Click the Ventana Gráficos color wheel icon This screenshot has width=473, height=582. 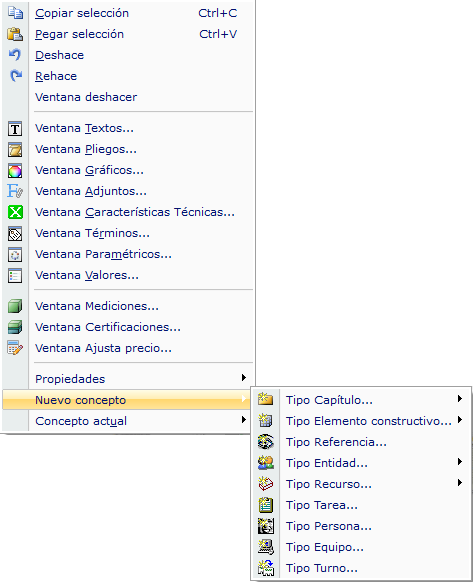coord(15,171)
